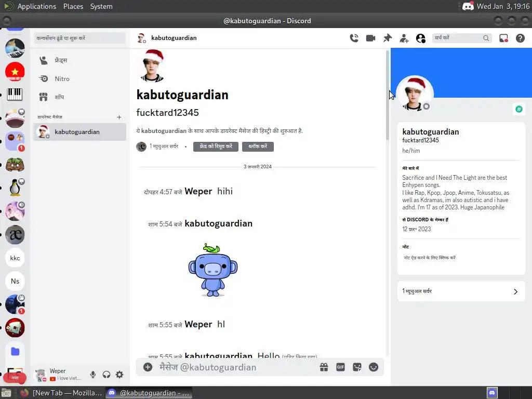Add friends to this DM
The width and height of the screenshot is (532, 399).
[404, 38]
